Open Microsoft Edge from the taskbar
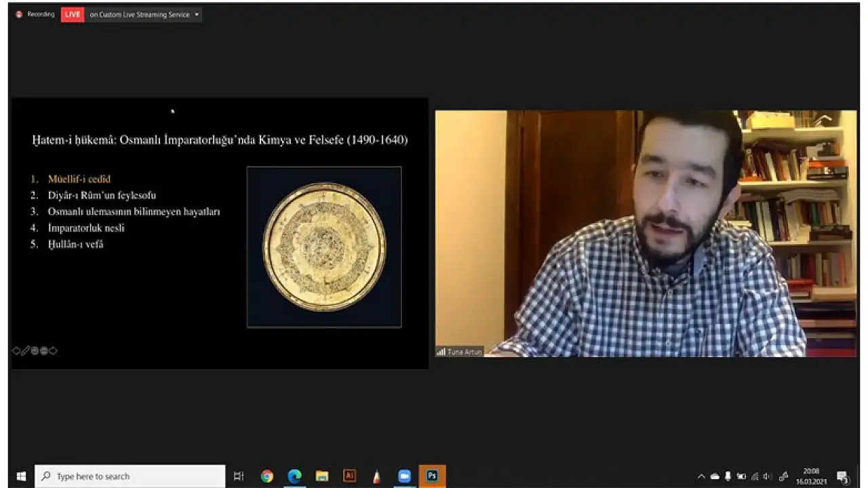This screenshot has height=488, width=868. (294, 476)
